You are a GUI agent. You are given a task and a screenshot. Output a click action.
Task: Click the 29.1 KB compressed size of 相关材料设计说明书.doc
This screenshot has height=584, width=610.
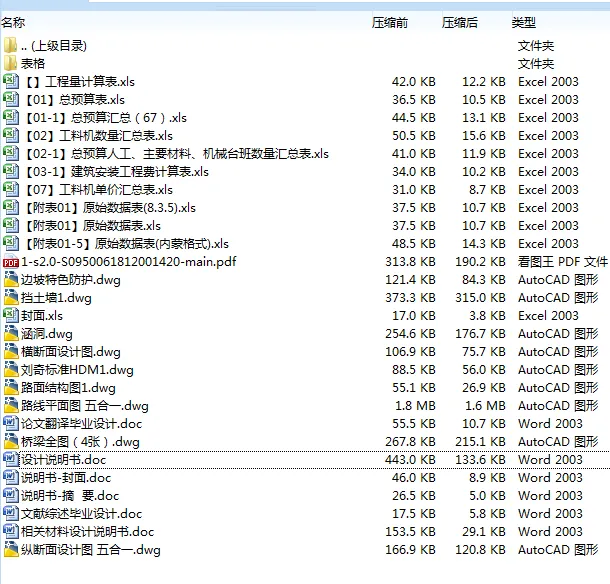484,531
